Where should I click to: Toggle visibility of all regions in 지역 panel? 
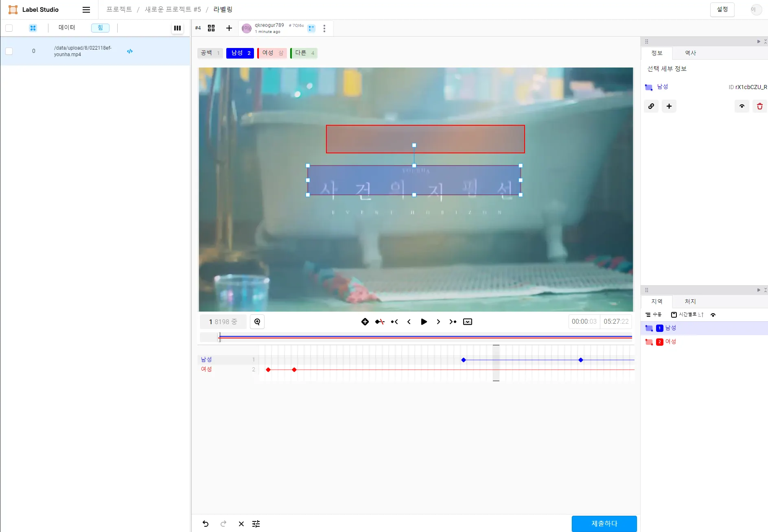click(x=713, y=315)
